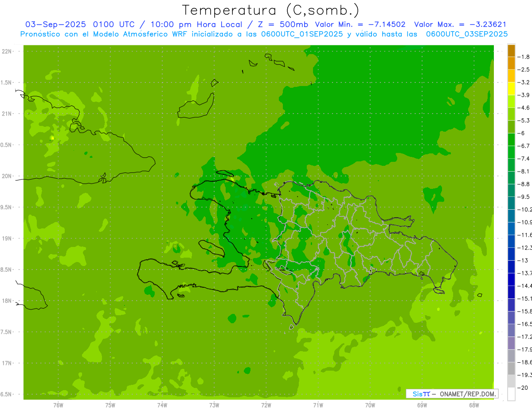Image resolution: width=532 pixels, height=411 pixels.
Task: Click the 18N latitude axis label
Action: pos(8,301)
